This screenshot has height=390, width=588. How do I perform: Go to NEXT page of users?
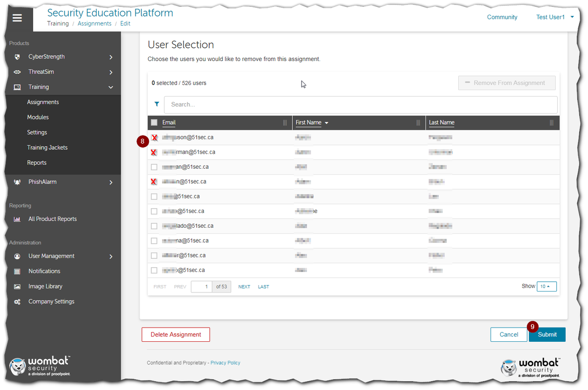(x=244, y=287)
